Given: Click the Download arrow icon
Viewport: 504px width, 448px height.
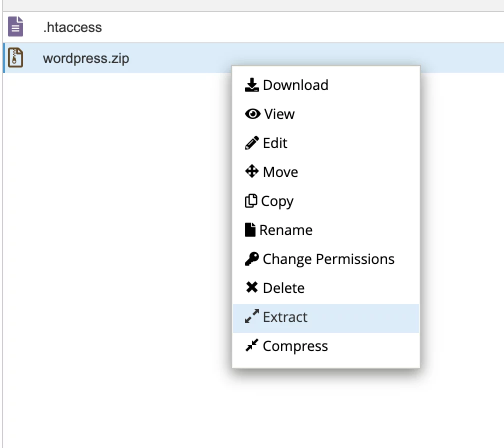Looking at the screenshot, I should 251,85.
